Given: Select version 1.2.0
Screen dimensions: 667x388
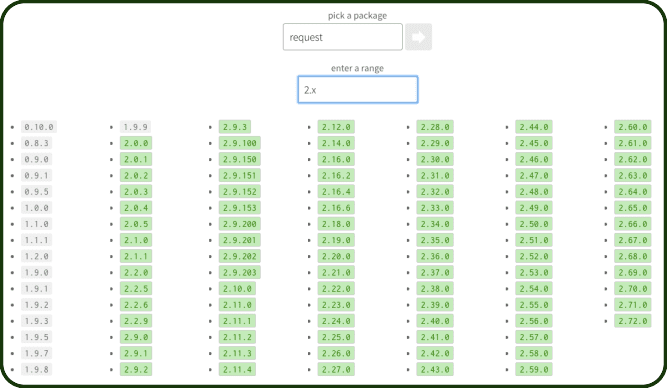Looking at the screenshot, I should [36, 256].
